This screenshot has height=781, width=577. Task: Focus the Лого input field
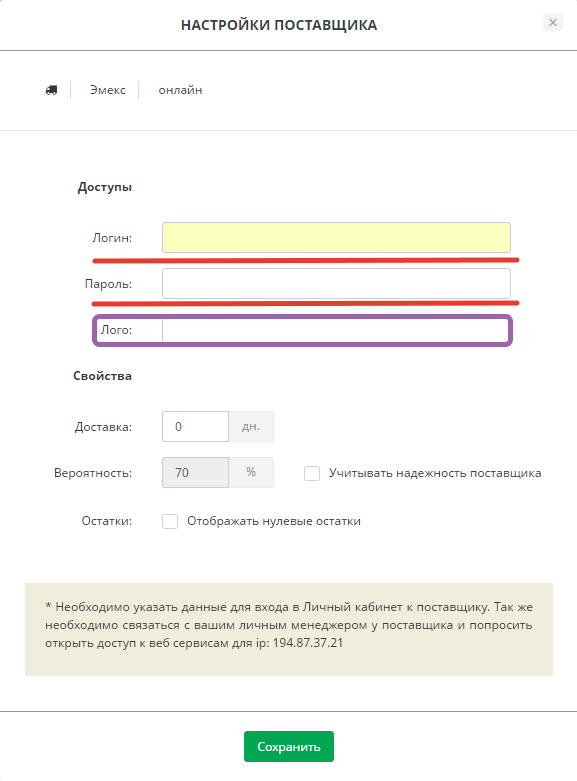click(x=335, y=330)
